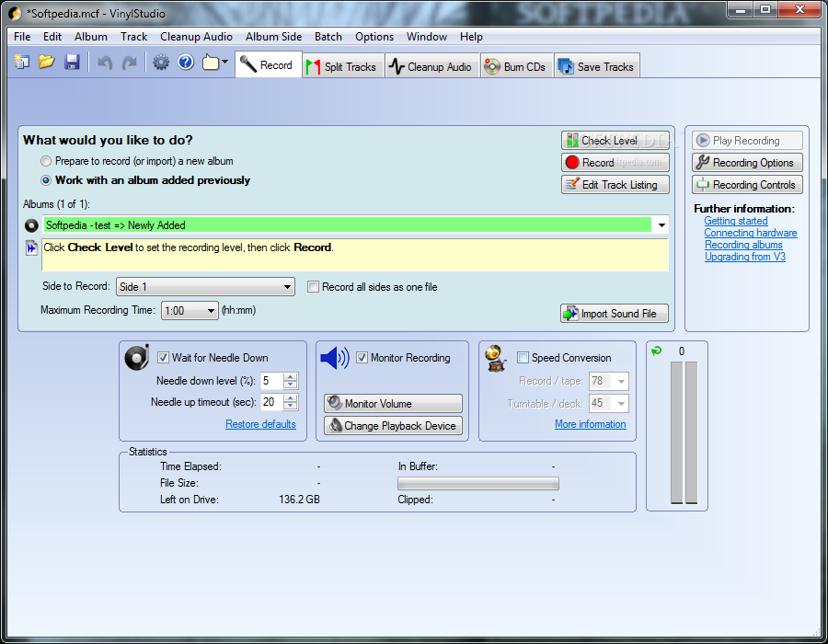Toggle Monitor Recording checkbox
The height and width of the screenshot is (644, 828).
362,357
